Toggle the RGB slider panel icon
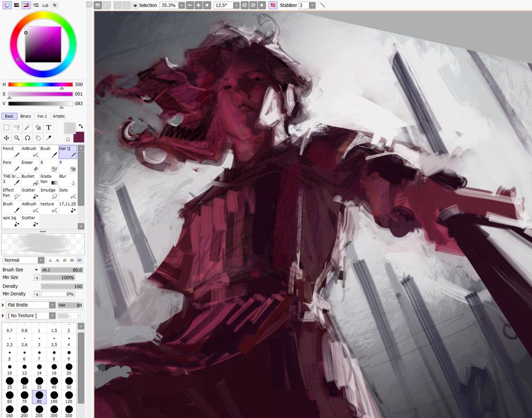The height and width of the screenshot is (418, 532). click(x=16, y=5)
